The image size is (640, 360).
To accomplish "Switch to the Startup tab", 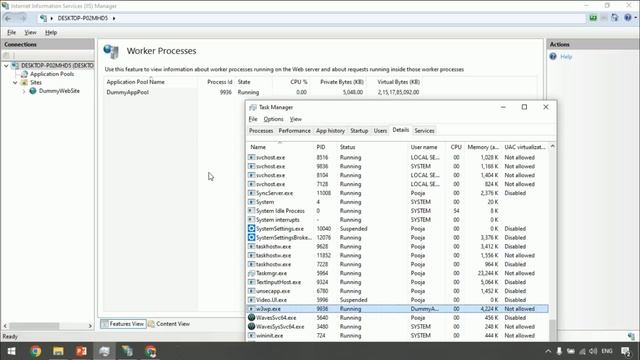I will (x=359, y=131).
